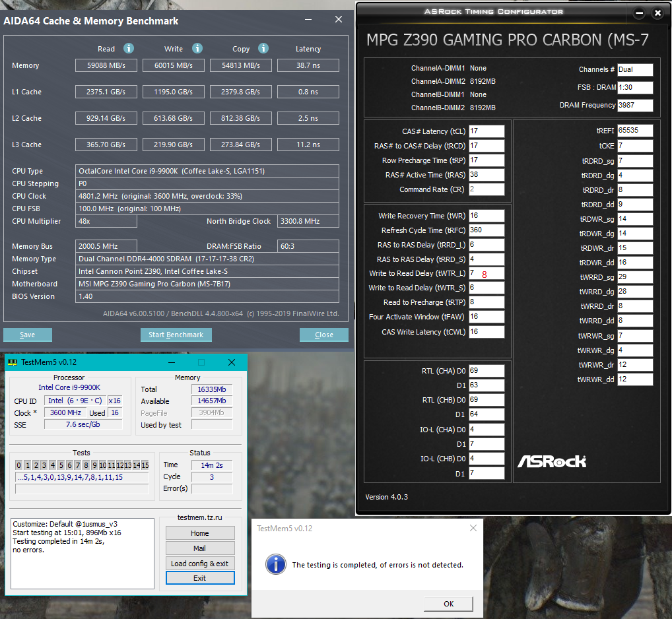Click the ASRock logo in Timing Configurator
The width and height of the screenshot is (672, 619).
point(552,461)
